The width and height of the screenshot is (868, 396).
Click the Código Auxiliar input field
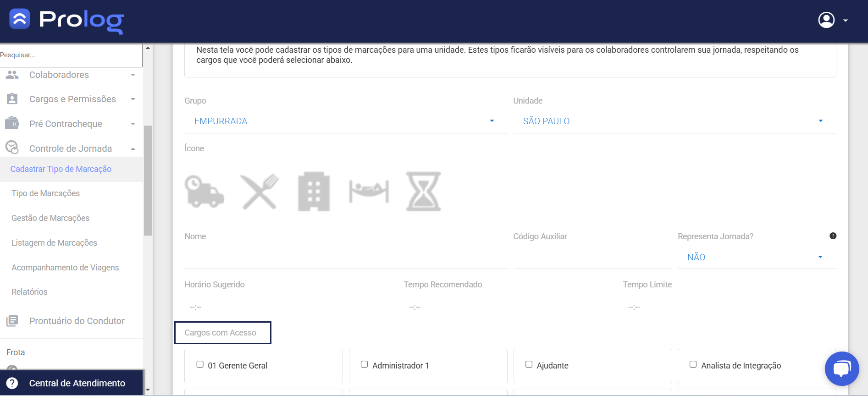592,257
